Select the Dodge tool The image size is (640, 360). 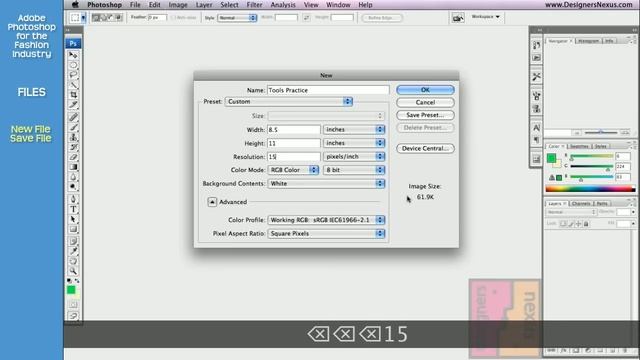[73, 187]
